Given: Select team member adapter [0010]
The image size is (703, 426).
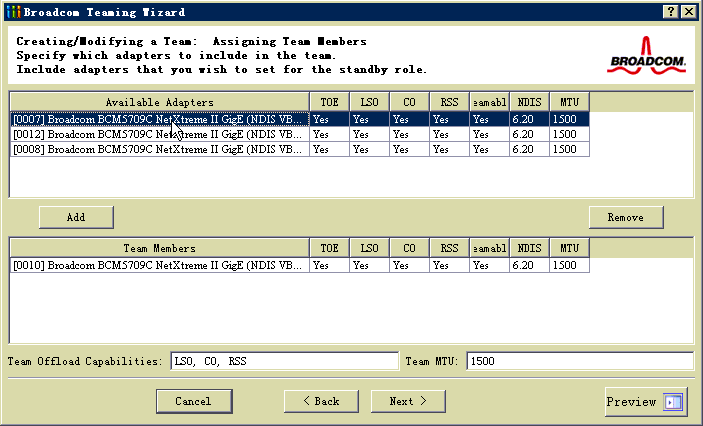Looking at the screenshot, I should pos(160,265).
